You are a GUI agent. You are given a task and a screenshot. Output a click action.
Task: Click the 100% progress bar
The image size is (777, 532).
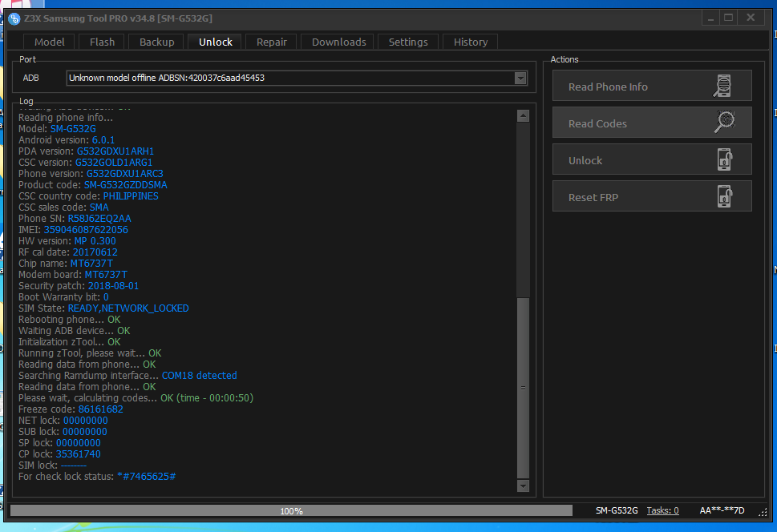click(x=291, y=510)
